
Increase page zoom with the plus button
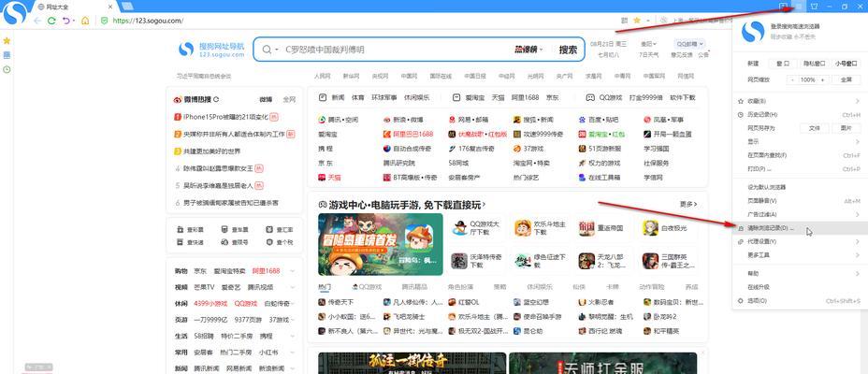click(x=822, y=80)
